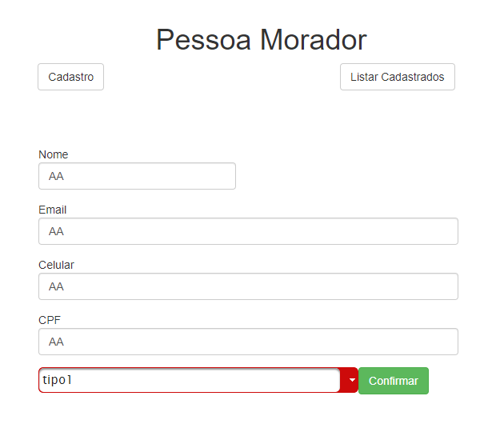This screenshot has width=504, height=444.
Task: Open the red dropdown arrow beside tipo1
Action: click(350, 381)
